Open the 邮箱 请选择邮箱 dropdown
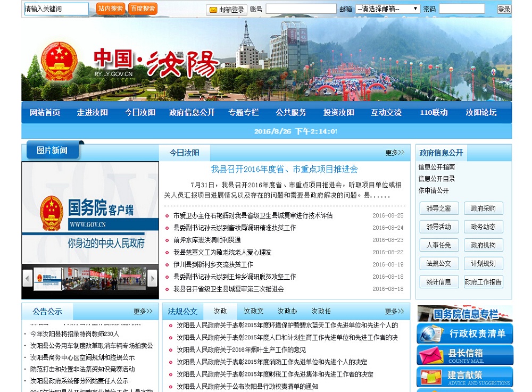This screenshot has height=392, width=532. tap(387, 9)
